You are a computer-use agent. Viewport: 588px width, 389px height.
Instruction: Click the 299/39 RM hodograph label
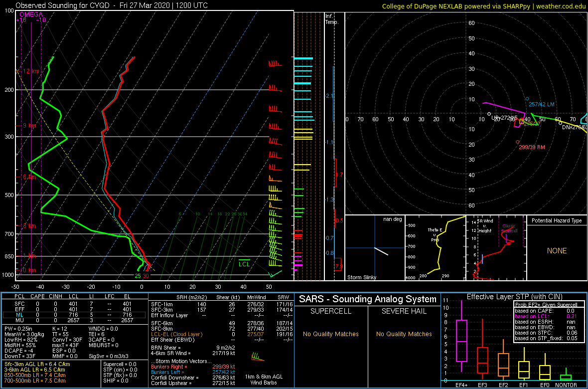click(532, 147)
